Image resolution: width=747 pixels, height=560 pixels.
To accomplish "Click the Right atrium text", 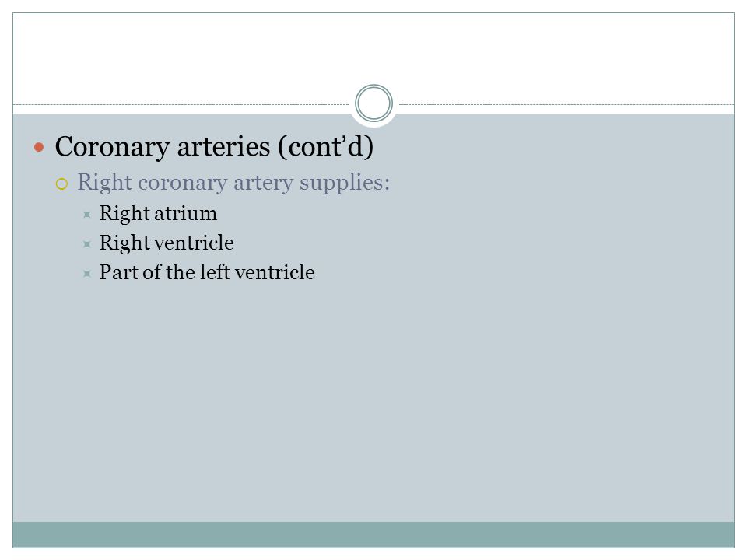I will click(x=158, y=213).
